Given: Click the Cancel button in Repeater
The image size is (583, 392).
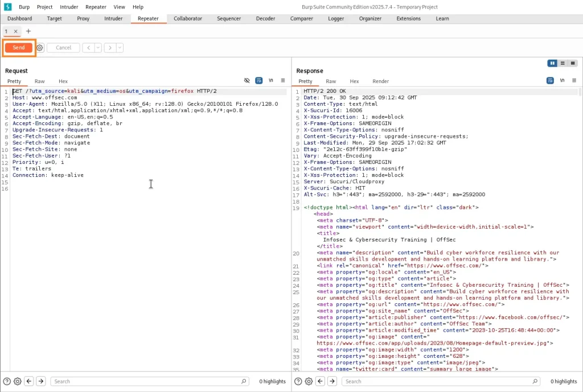Looking at the screenshot, I should 63,48.
